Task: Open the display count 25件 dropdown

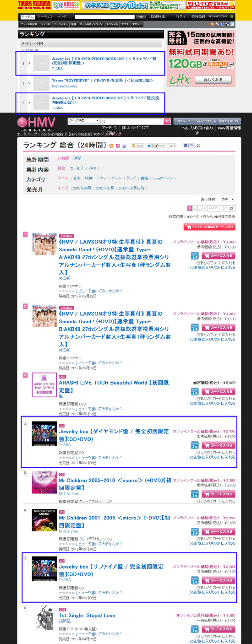Action: (227, 199)
